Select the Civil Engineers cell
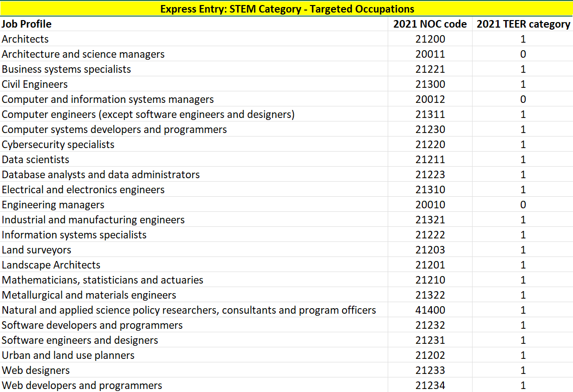Image resolution: width=573 pixels, height=392 pixels. pos(35,84)
